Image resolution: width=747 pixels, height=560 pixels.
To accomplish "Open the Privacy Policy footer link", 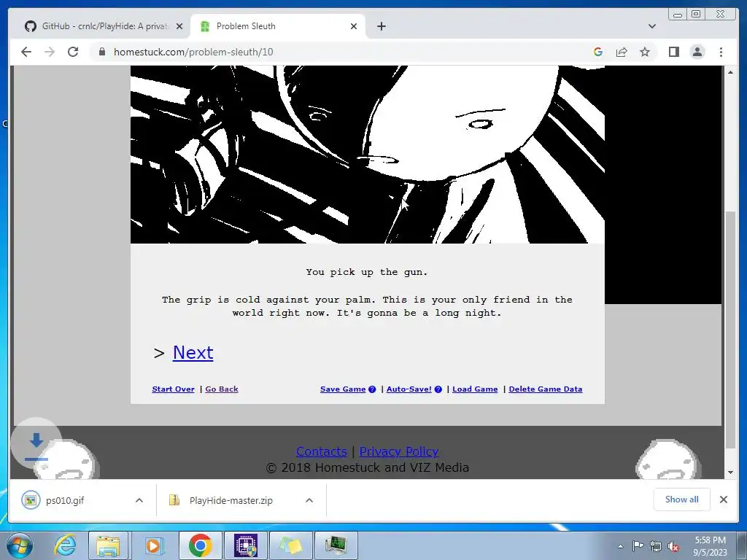I will [x=399, y=451].
